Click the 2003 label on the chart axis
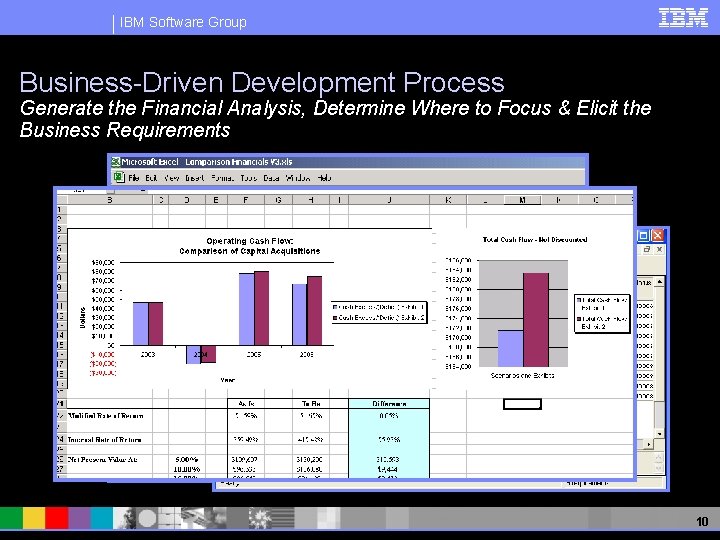Viewport: 720px width, 540px height. pyautogui.click(x=148, y=354)
